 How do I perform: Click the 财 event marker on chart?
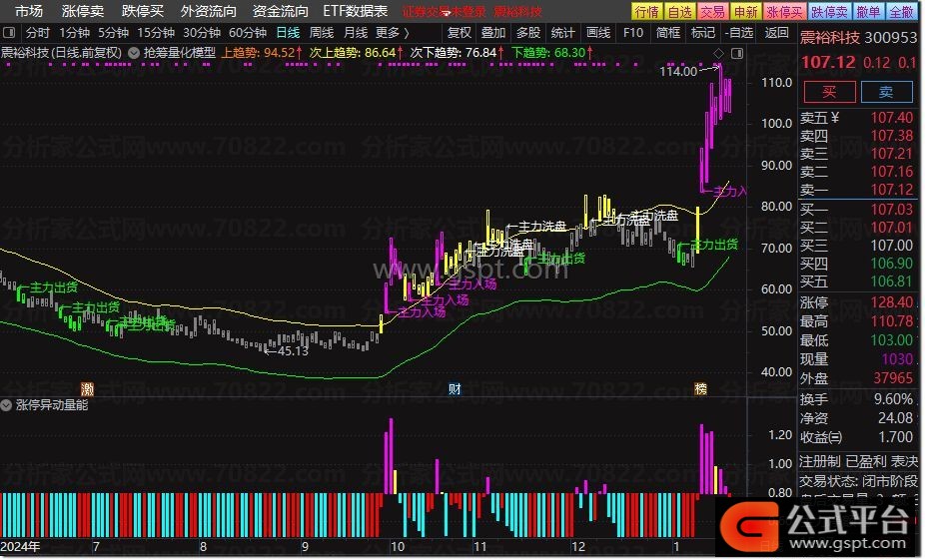(455, 389)
